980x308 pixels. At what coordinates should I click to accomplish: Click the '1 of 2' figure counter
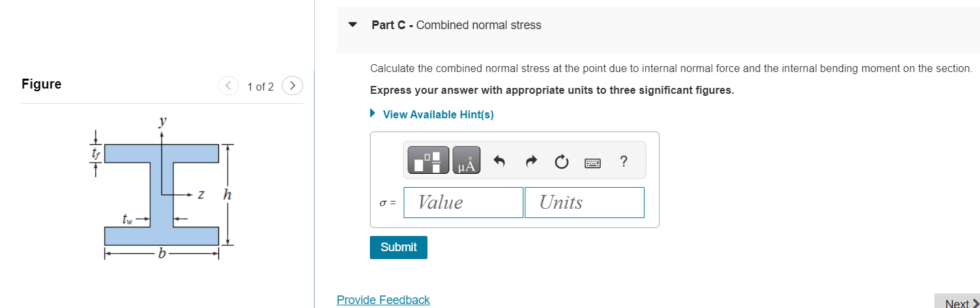[x=260, y=87]
